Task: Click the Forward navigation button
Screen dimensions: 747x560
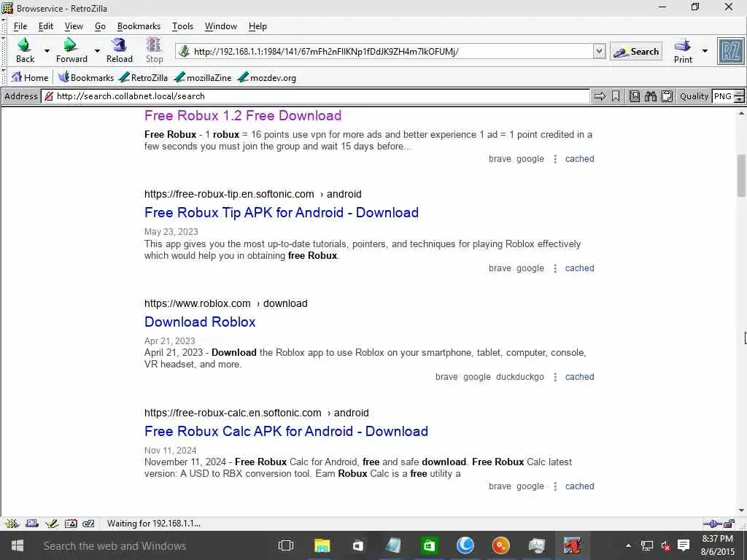Action: point(71,50)
